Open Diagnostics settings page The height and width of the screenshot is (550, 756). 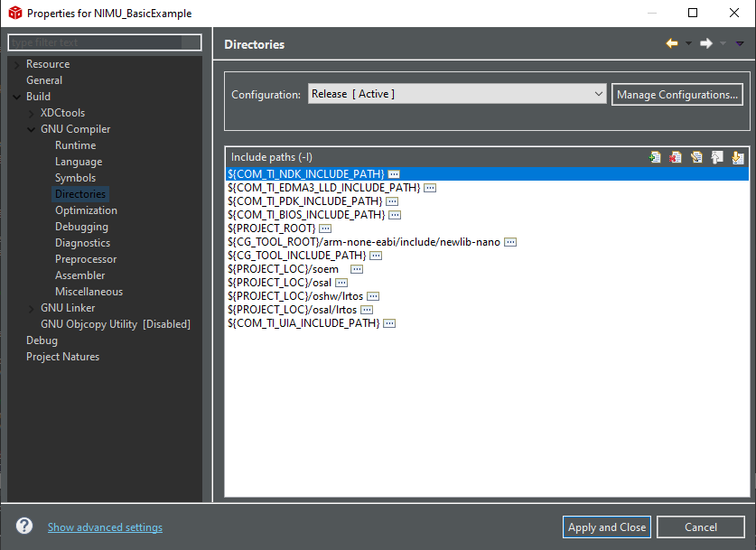[82, 243]
